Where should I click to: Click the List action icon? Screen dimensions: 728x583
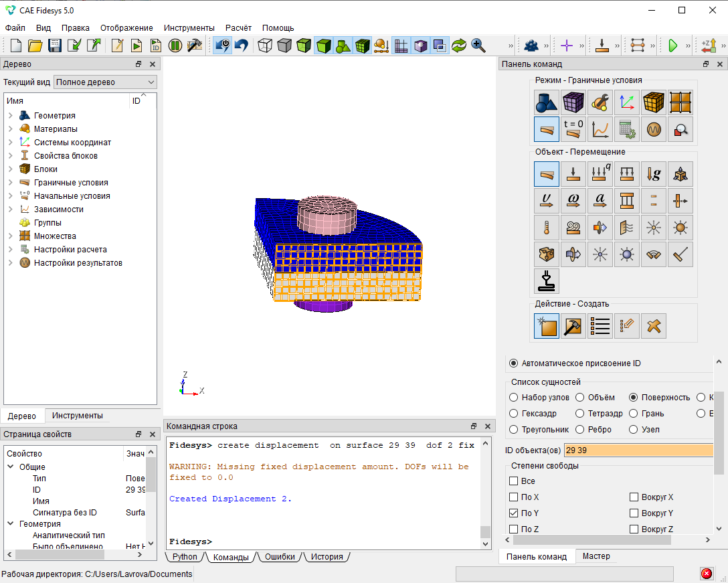(x=600, y=326)
